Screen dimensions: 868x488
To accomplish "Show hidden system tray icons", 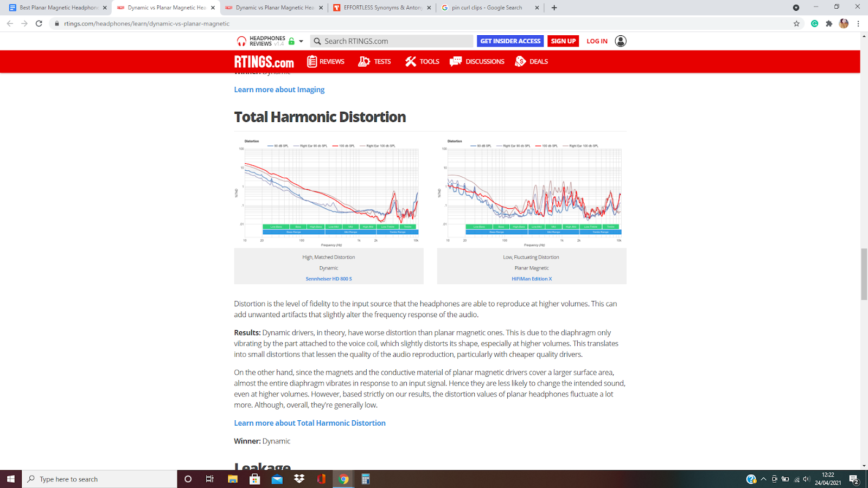I will (x=763, y=479).
